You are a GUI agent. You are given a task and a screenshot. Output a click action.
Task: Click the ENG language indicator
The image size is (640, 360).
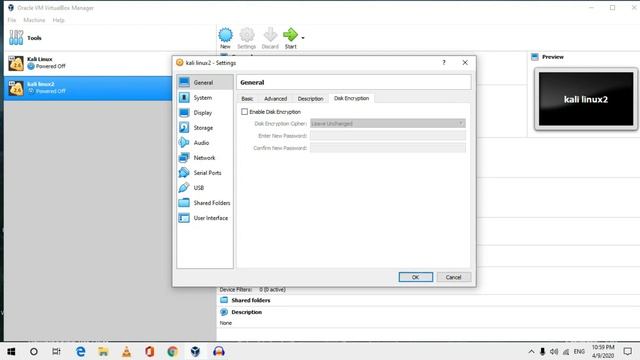pyautogui.click(x=579, y=351)
